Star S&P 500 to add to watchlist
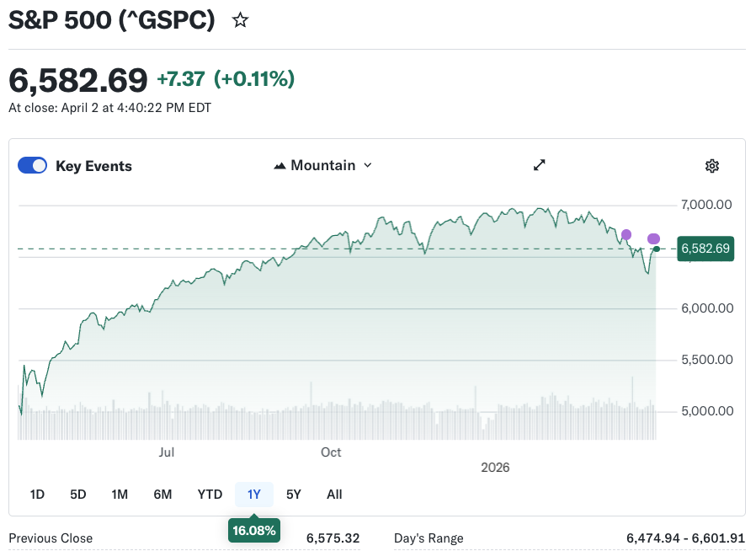 point(241,20)
